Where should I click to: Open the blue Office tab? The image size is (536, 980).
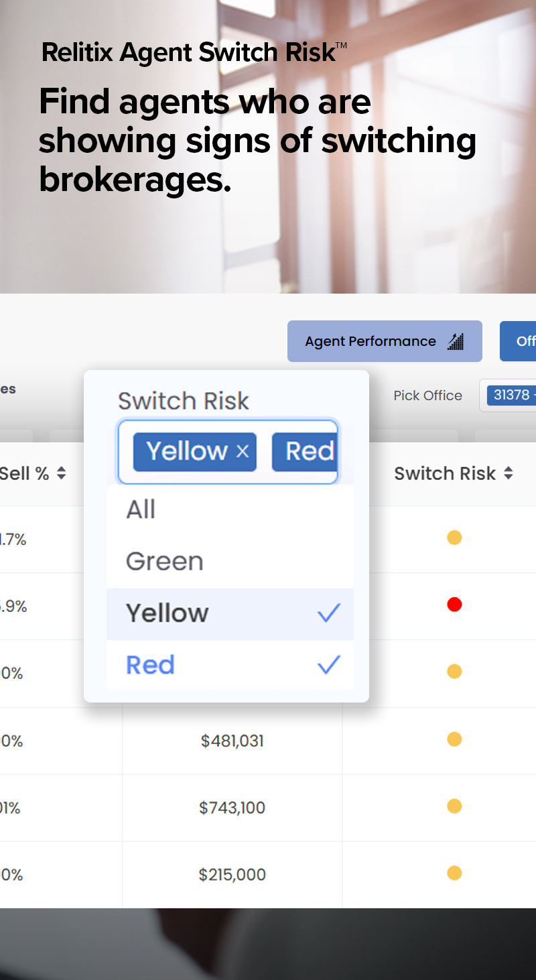523,341
